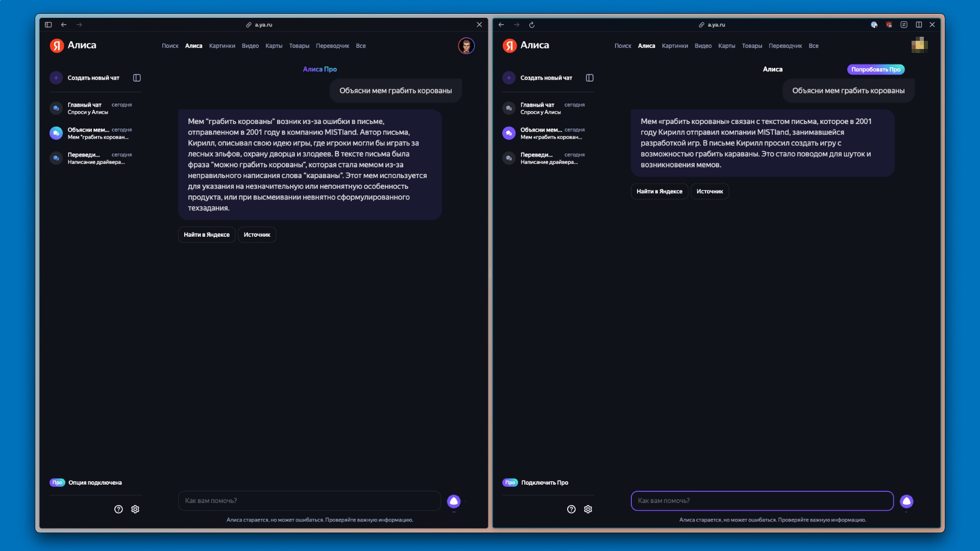Focus the message input in left window

(x=309, y=500)
